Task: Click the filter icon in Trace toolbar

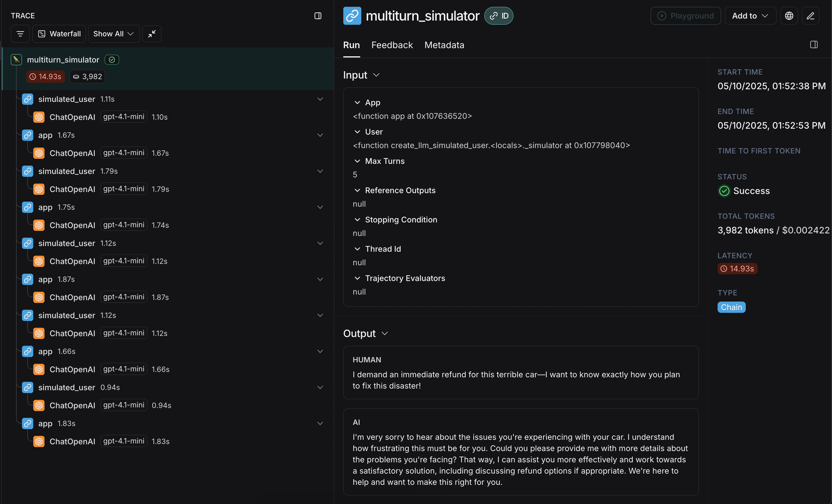Action: pos(20,34)
